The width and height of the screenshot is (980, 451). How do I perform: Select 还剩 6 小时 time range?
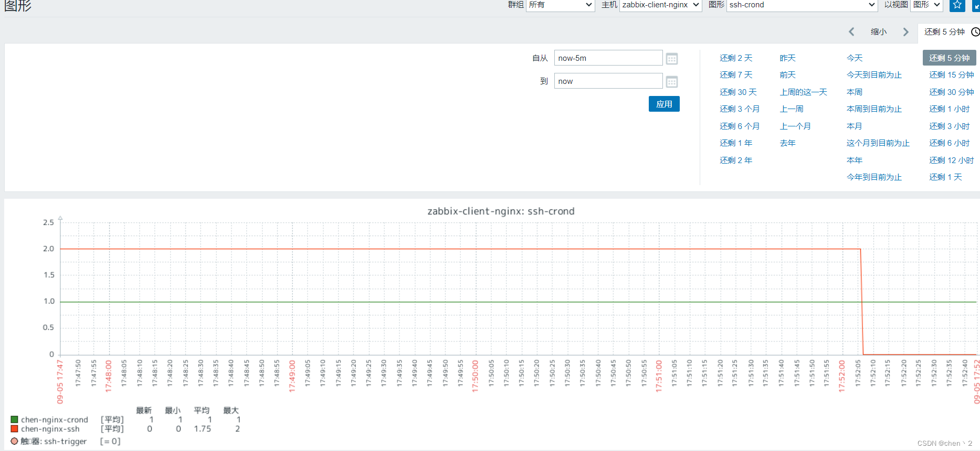[949, 143]
